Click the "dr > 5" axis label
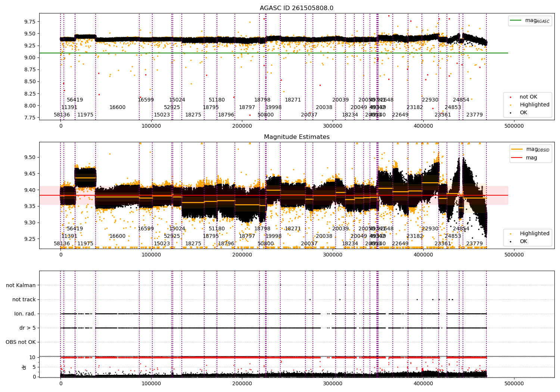The height and width of the screenshot is (392, 560). [28, 328]
